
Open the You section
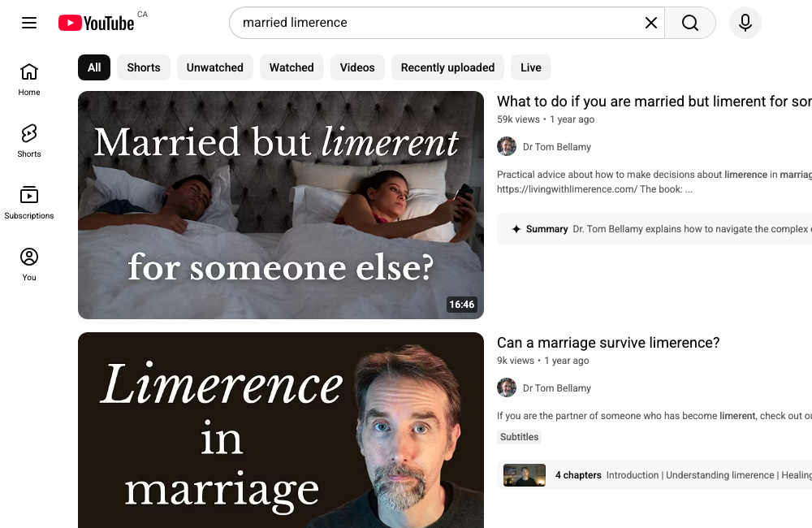tap(29, 264)
